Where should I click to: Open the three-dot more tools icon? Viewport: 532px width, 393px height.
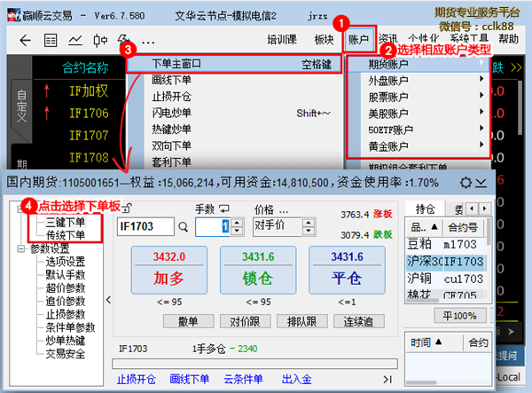point(148,43)
